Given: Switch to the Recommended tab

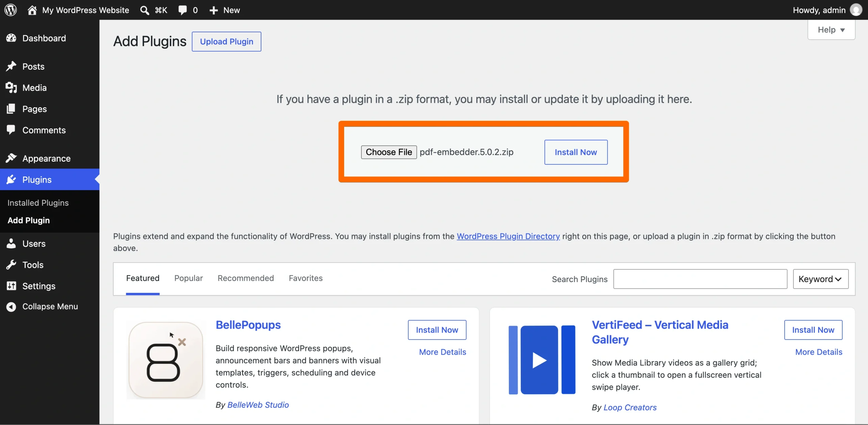Looking at the screenshot, I should point(245,278).
